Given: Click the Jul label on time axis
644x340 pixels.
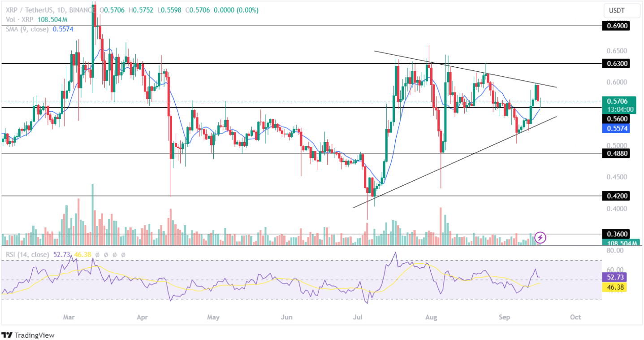Looking at the screenshot, I should coord(358,317).
